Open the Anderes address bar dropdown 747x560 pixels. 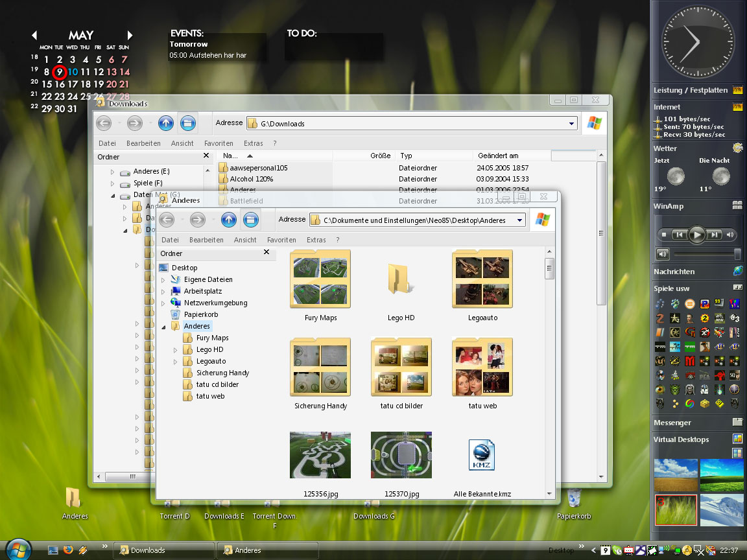point(520,220)
